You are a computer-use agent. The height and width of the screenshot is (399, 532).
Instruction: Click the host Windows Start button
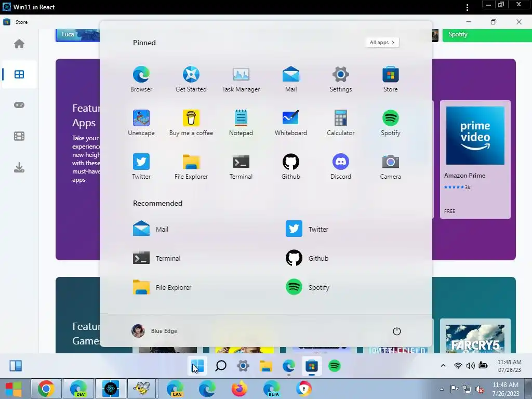coord(14,389)
